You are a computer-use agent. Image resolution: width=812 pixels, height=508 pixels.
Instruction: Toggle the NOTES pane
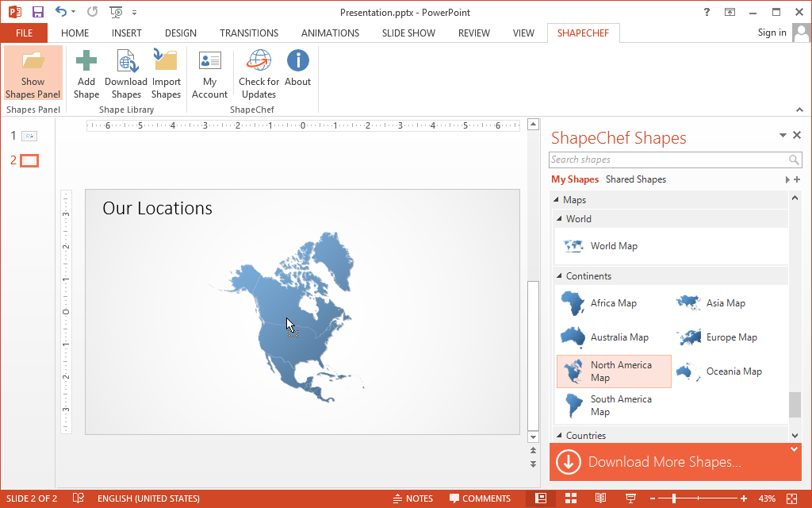(x=412, y=498)
